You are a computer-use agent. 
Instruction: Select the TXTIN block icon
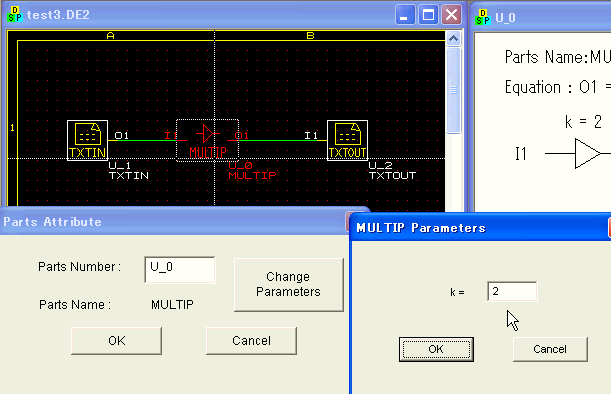88,140
